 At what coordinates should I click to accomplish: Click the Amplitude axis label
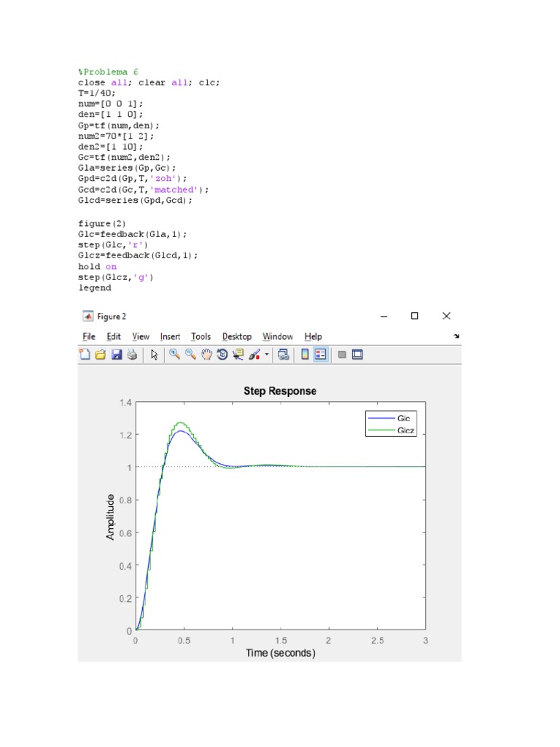[x=110, y=517]
